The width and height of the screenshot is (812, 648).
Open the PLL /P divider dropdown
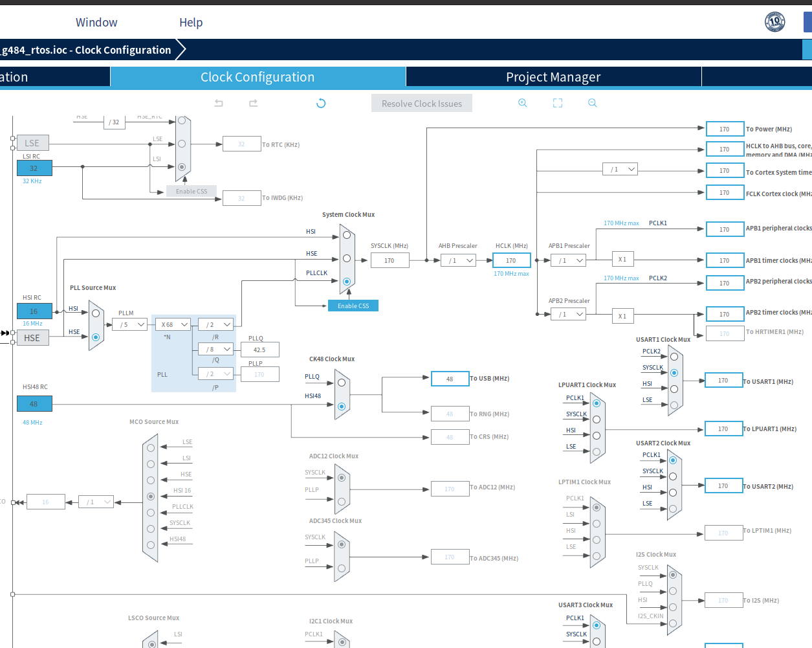pos(217,374)
